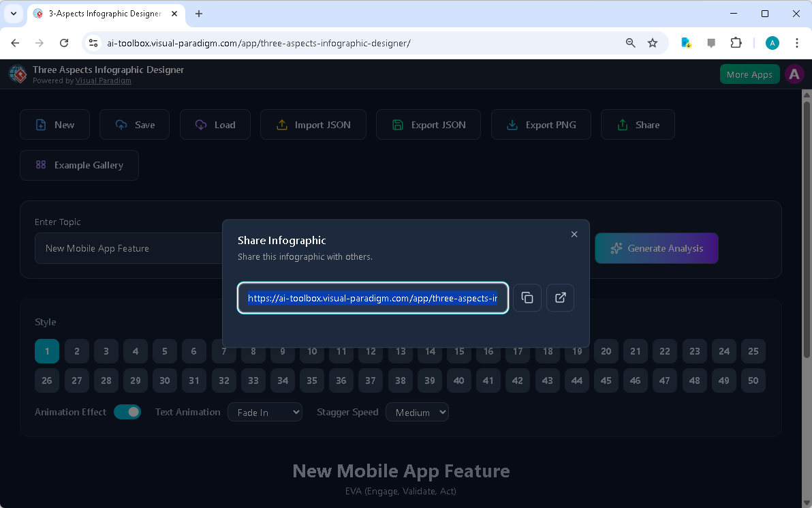Select style swatch number 25
This screenshot has height=508, width=812.
(753, 350)
